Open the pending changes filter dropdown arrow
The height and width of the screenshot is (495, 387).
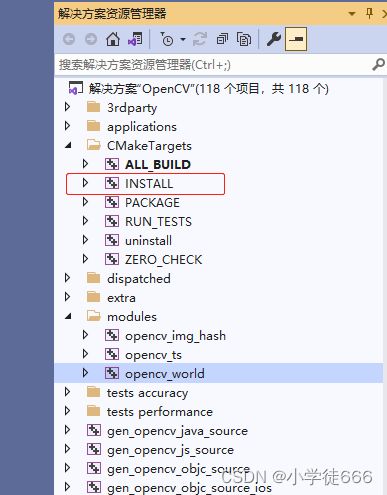tap(183, 39)
